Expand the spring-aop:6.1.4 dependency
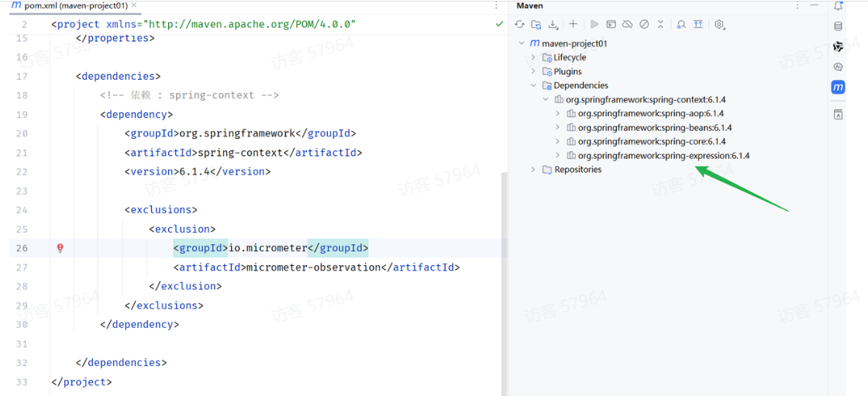The width and height of the screenshot is (868, 407). point(557,113)
